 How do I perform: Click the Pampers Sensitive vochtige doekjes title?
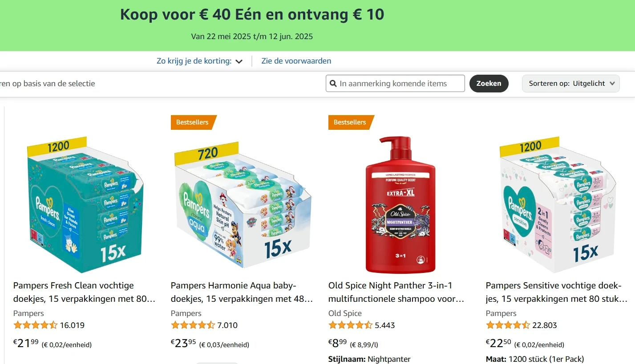(x=556, y=292)
